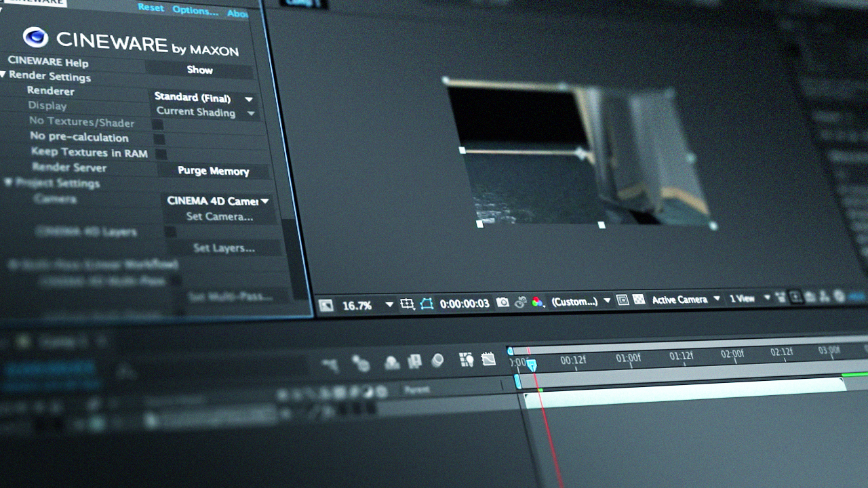Image resolution: width=868 pixels, height=488 pixels.
Task: Enable the Keep Textures in RAM checkbox
Action: [160, 154]
